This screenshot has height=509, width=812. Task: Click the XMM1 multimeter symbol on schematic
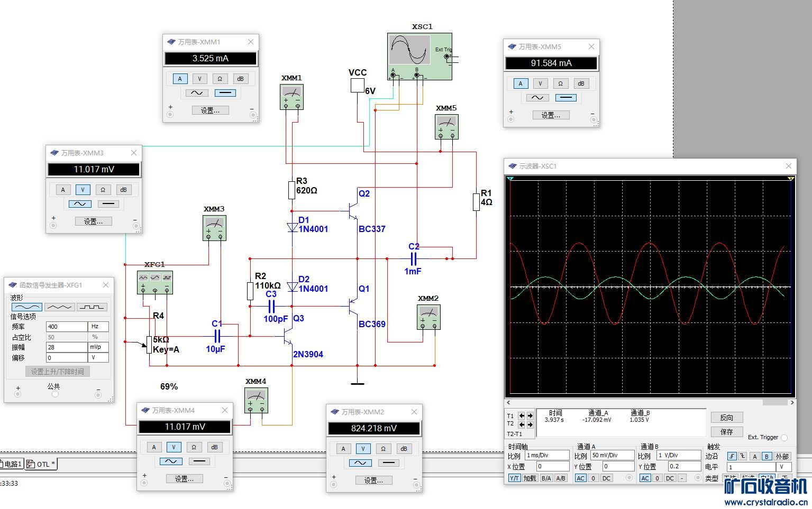(291, 97)
